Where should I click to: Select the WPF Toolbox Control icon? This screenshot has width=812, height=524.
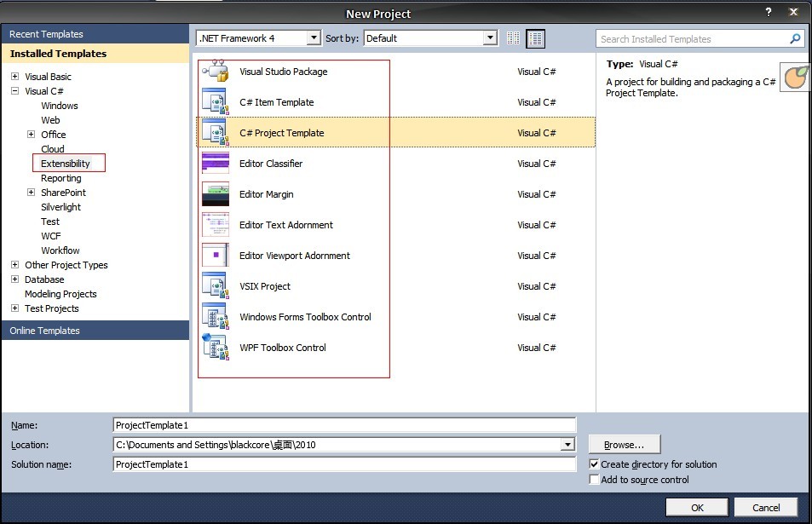pyautogui.click(x=215, y=348)
